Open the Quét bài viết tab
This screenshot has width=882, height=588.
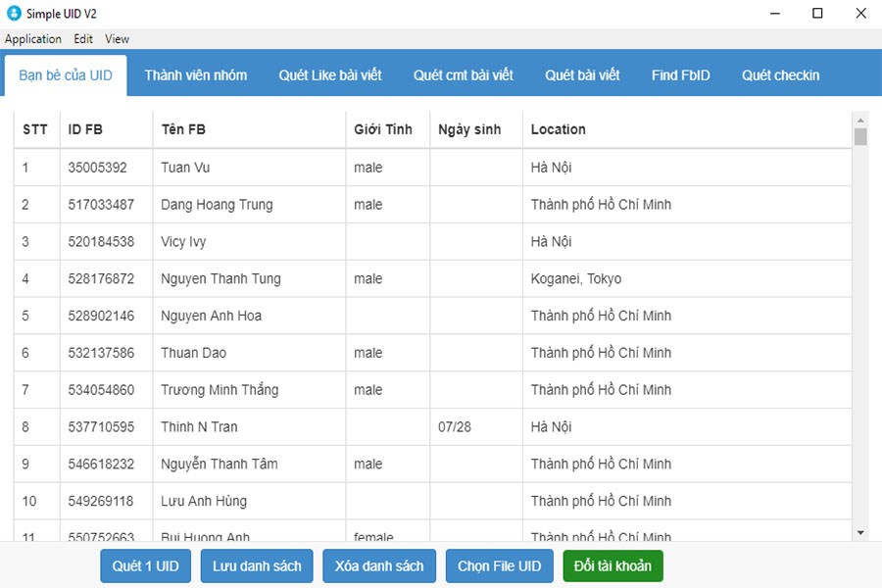[x=580, y=74]
